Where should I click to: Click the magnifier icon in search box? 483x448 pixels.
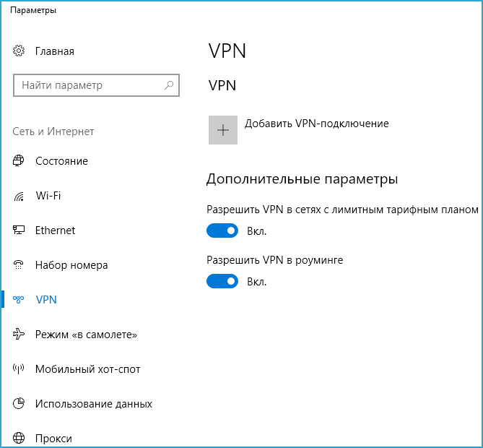pyautogui.click(x=170, y=85)
